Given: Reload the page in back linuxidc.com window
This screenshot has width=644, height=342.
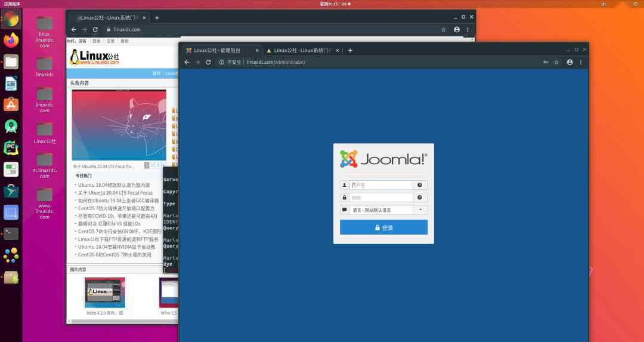Looking at the screenshot, I should 95,30.
